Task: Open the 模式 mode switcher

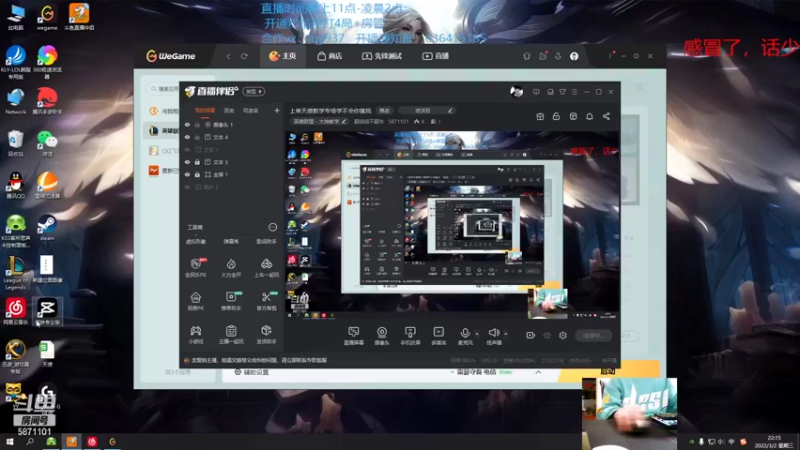Action: point(254,91)
